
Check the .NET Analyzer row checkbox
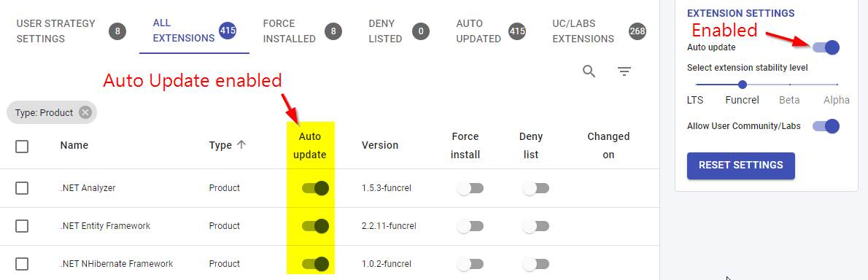tap(22, 188)
